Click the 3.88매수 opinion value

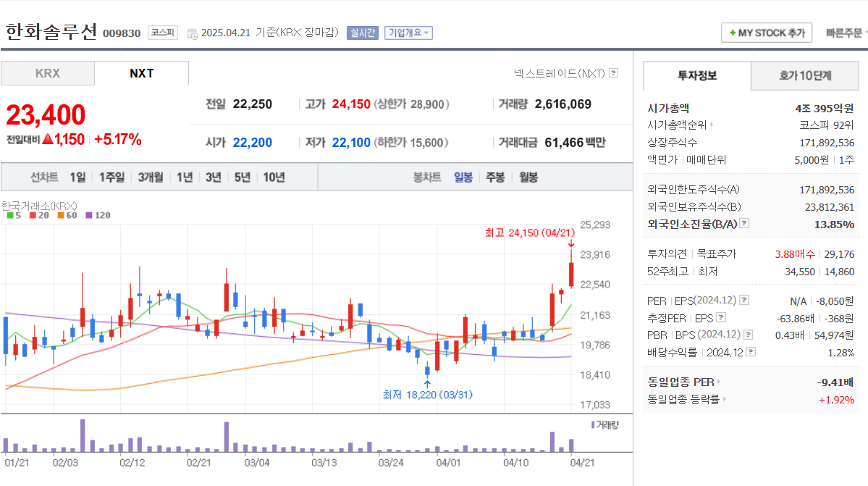[795, 254]
